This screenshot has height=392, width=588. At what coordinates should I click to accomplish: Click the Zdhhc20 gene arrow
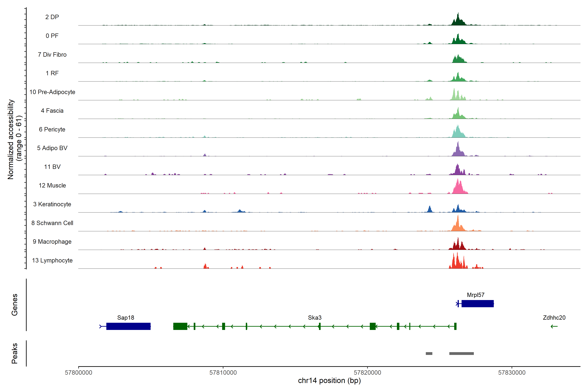tap(554, 326)
